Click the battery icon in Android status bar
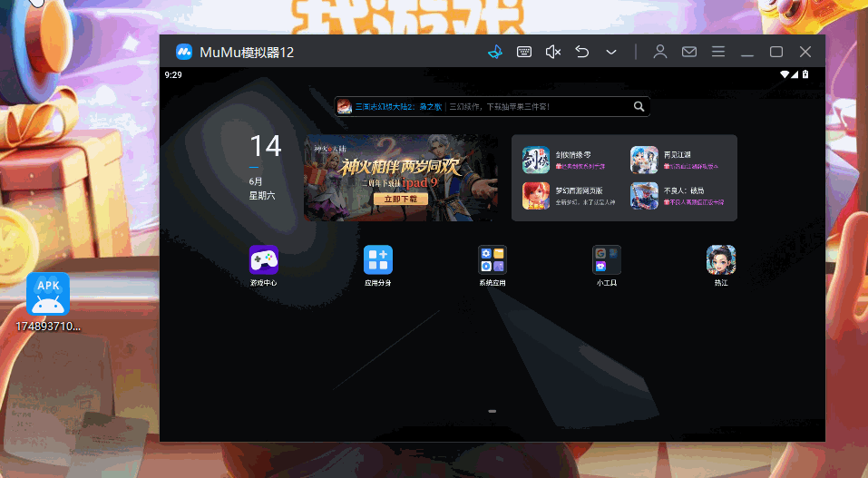868x478 pixels. pyautogui.click(x=805, y=74)
